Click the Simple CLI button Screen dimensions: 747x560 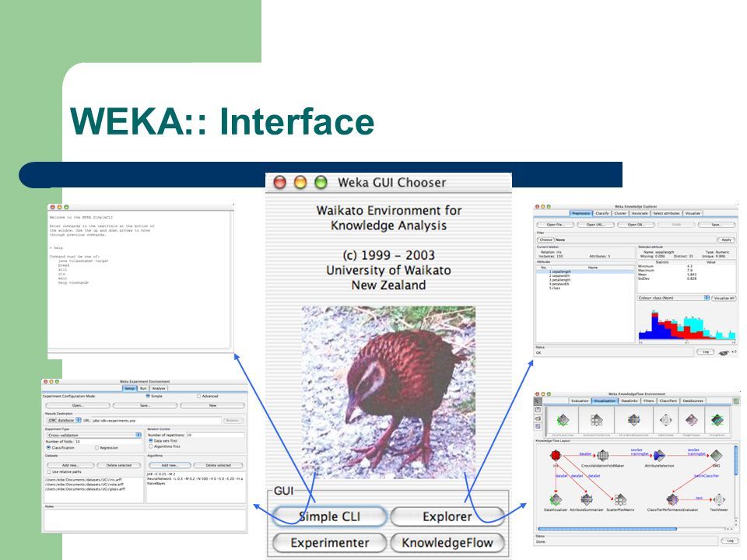[x=330, y=516]
